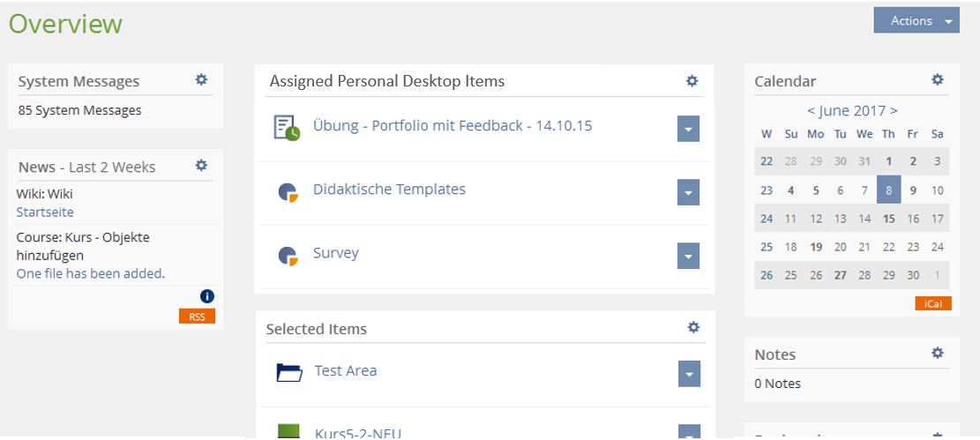Click the RSS feed button
Screen dimensions: 980x440
pyautogui.click(x=197, y=317)
